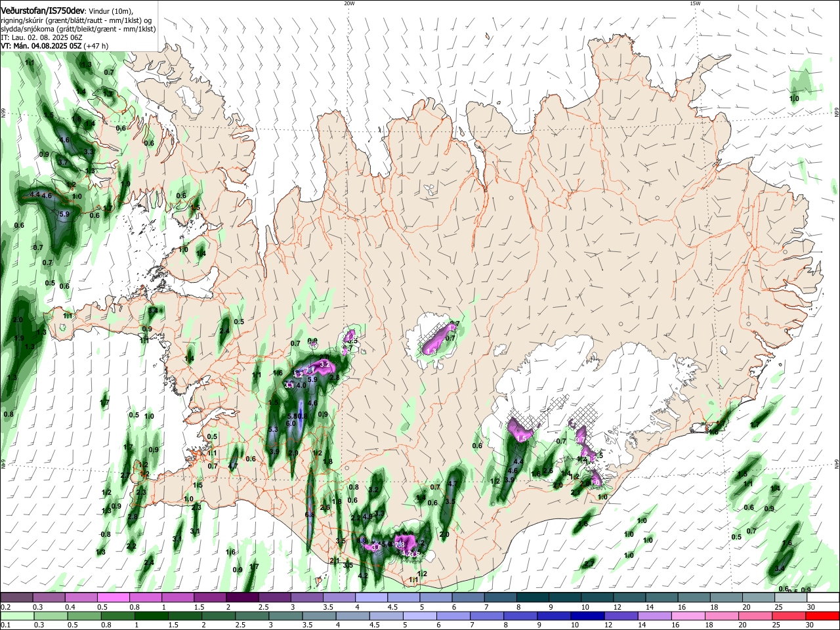
Task: Click the darkest purple swatch between 2 and 2.5 on the snow scale
Action: coord(242,598)
